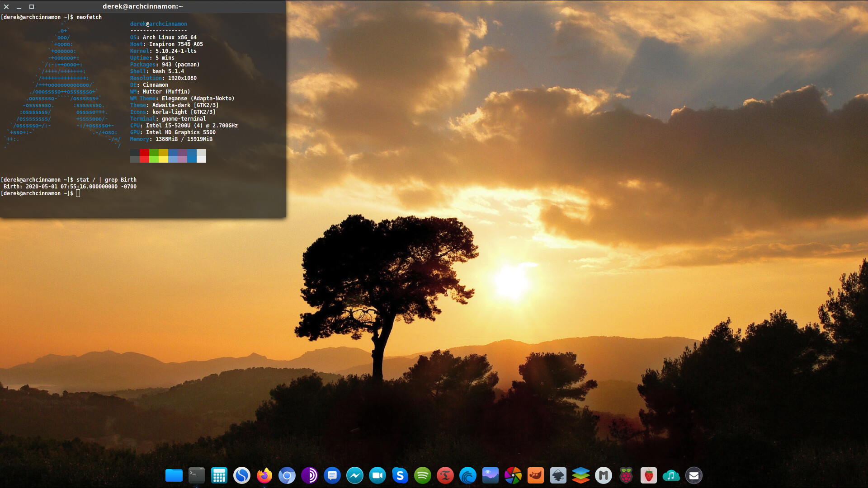Open the blue folder file manager

click(175, 475)
